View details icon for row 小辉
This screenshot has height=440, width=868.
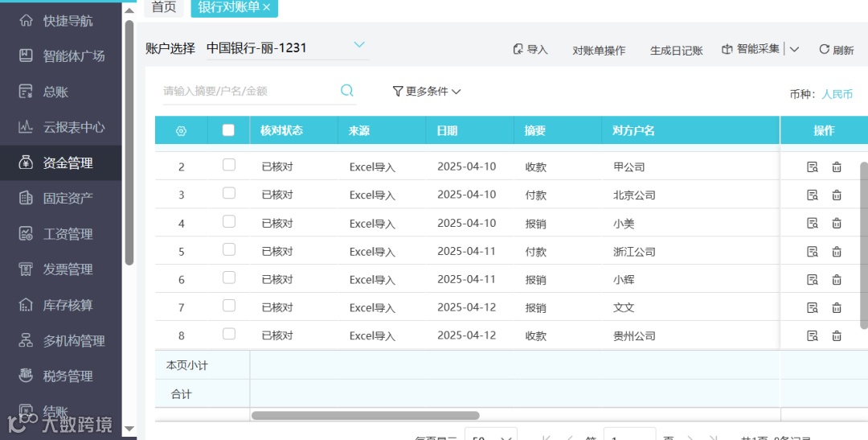point(812,280)
